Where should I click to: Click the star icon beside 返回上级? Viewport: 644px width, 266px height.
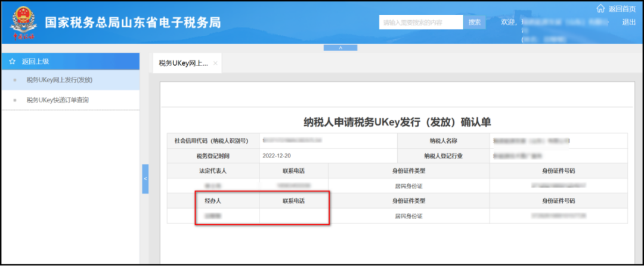[13, 61]
